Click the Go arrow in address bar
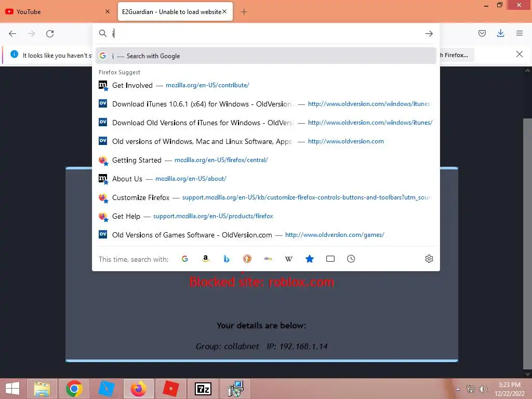Image resolution: width=532 pixels, height=399 pixels. [429, 34]
